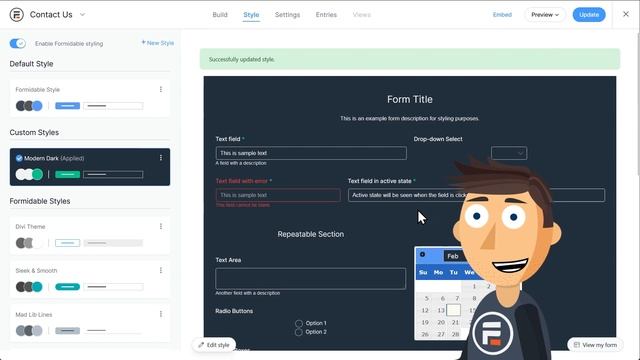
Task: Select the Sleek & Smooth style card
Action: [x=90, y=279]
